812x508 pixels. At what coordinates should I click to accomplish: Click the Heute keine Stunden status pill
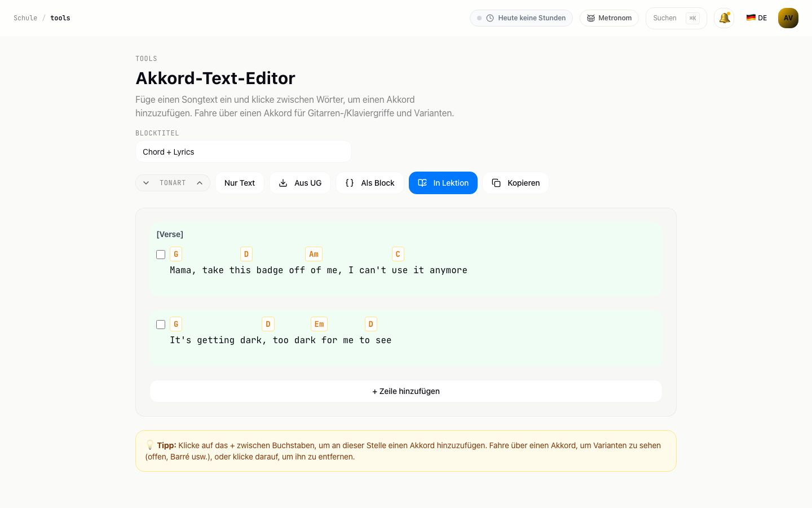521,18
